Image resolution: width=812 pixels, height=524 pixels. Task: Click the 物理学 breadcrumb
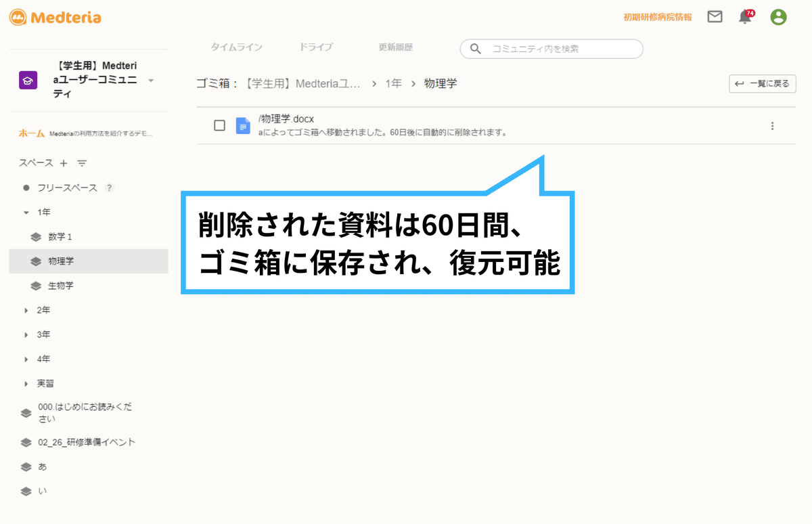(x=441, y=83)
